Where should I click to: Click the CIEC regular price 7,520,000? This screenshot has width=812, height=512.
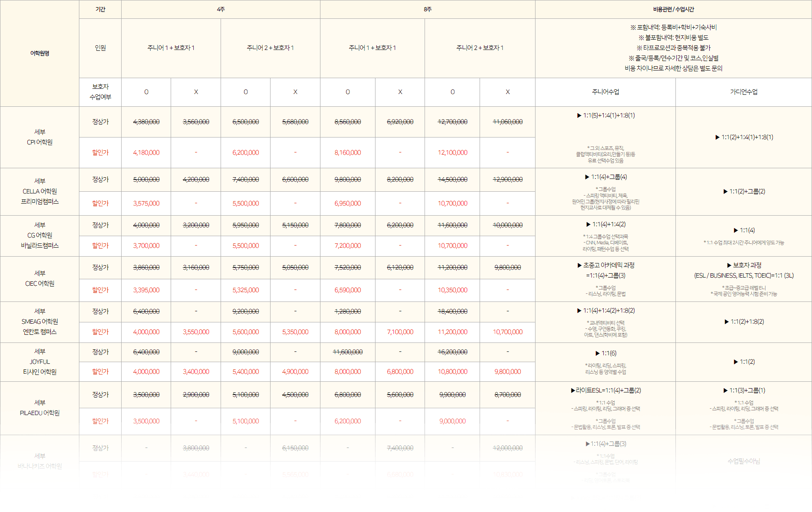(x=348, y=267)
